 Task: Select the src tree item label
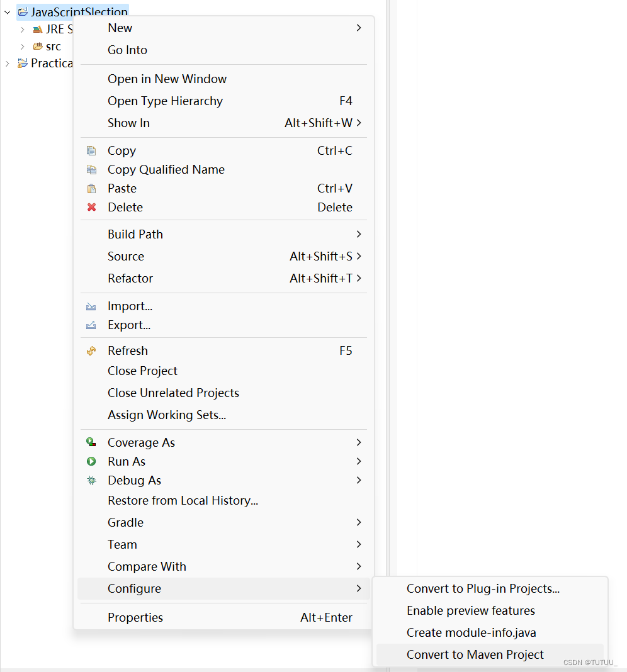[54, 47]
